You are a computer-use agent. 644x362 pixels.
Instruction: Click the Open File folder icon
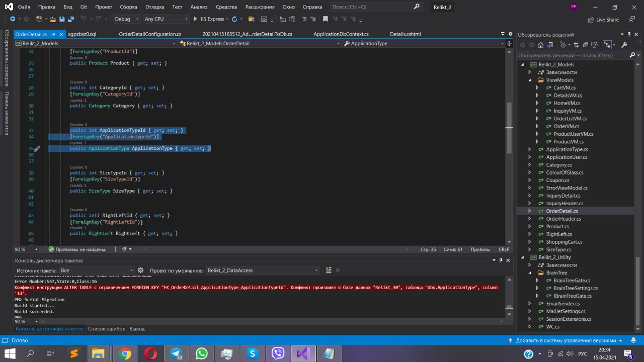pyautogui.click(x=52, y=19)
